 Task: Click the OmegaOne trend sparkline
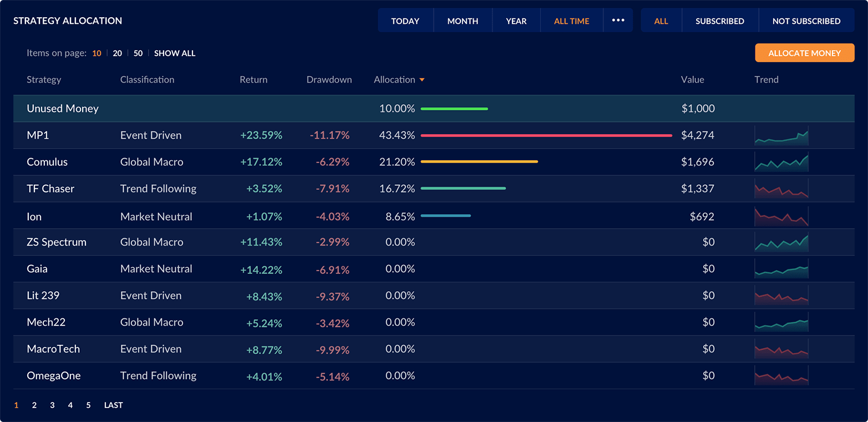781,375
